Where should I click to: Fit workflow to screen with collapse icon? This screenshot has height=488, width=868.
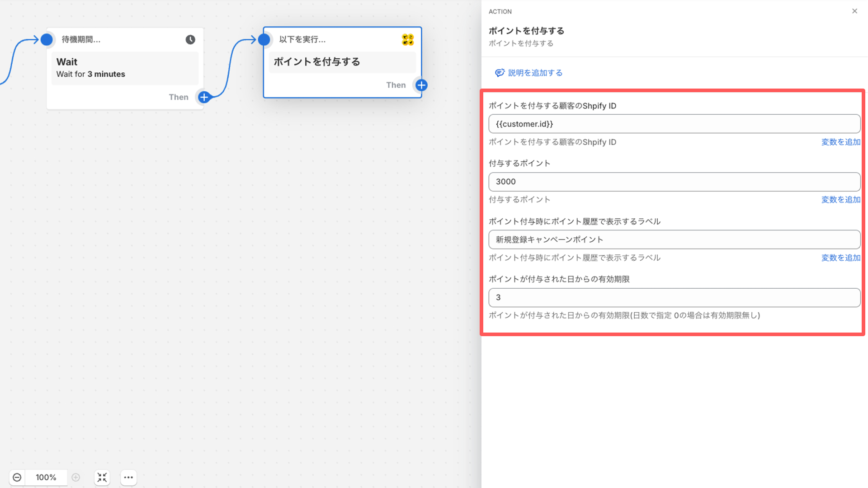click(102, 477)
